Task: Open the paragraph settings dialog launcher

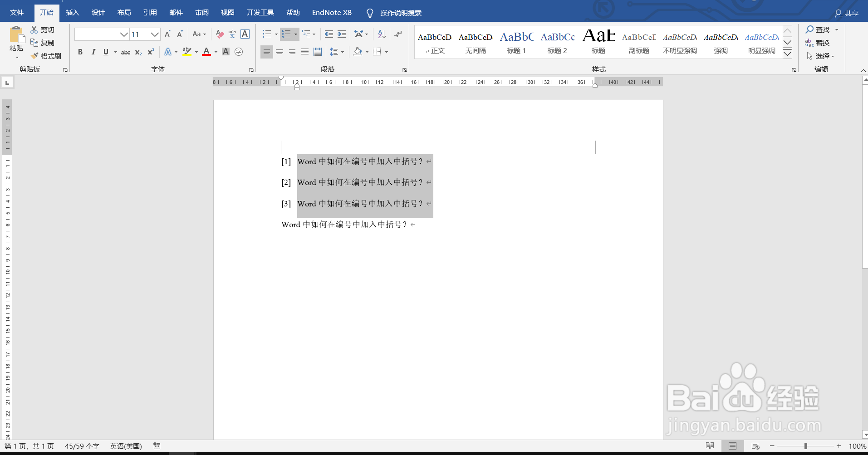Action: click(x=405, y=70)
